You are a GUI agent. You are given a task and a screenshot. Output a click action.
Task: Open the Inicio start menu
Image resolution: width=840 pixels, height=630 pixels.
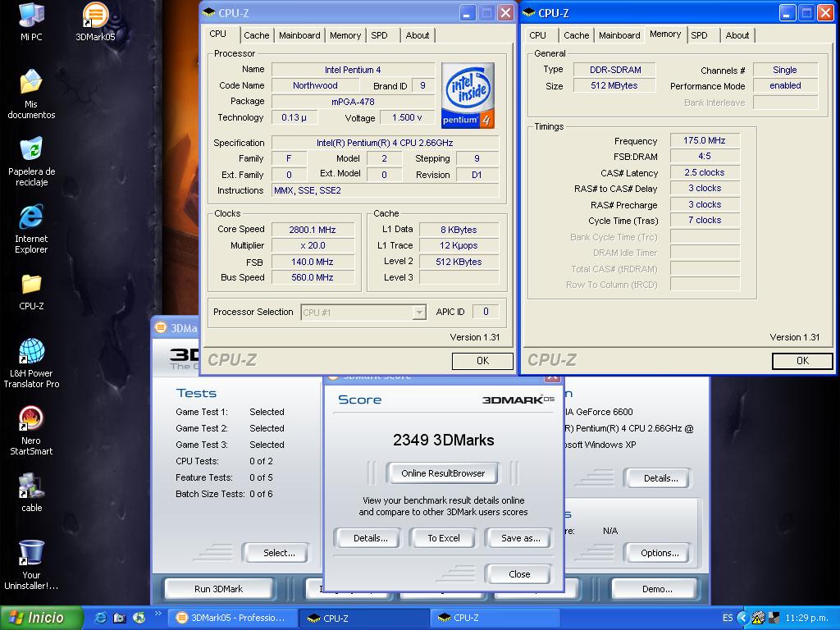(x=41, y=618)
